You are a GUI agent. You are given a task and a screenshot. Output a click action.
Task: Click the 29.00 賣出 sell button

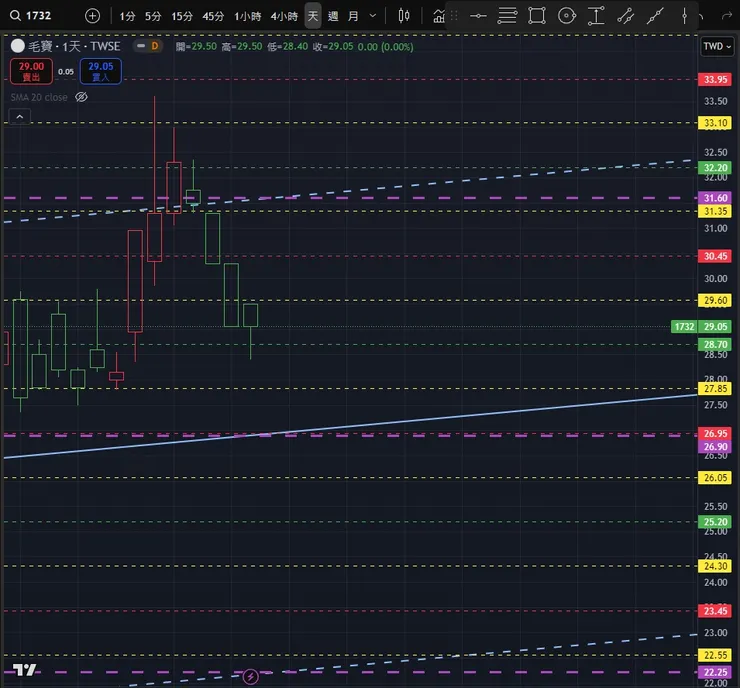[x=31, y=71]
